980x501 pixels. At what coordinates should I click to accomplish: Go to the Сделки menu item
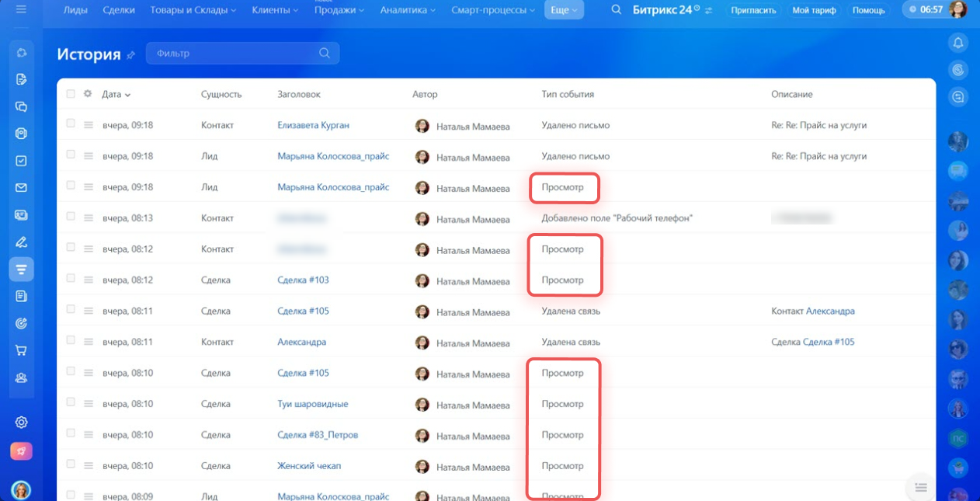(x=118, y=10)
